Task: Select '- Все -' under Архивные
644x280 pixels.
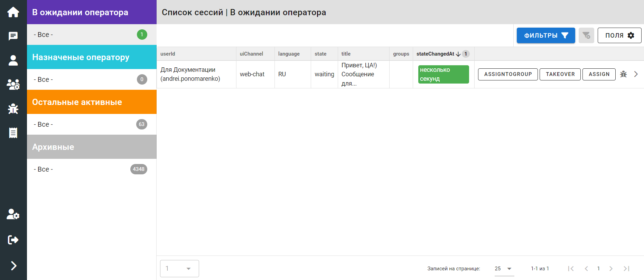Action: coord(92,169)
